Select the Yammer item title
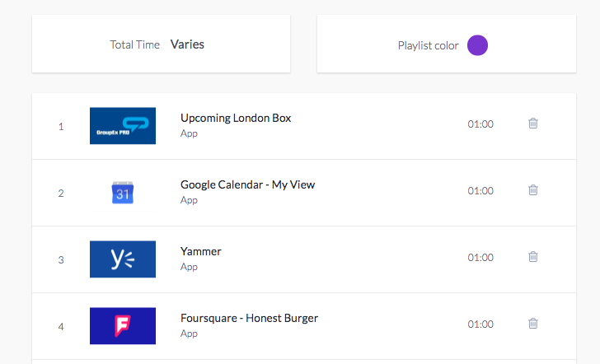The image size is (600, 364). pos(201,252)
